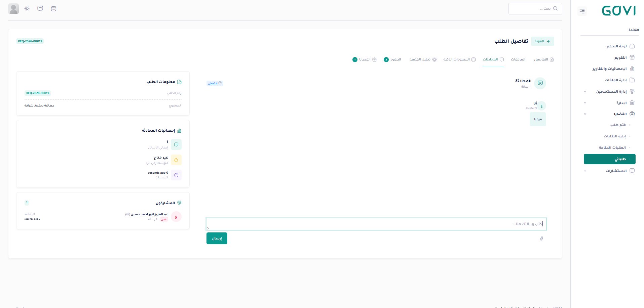Click the message text input field

coord(376,224)
